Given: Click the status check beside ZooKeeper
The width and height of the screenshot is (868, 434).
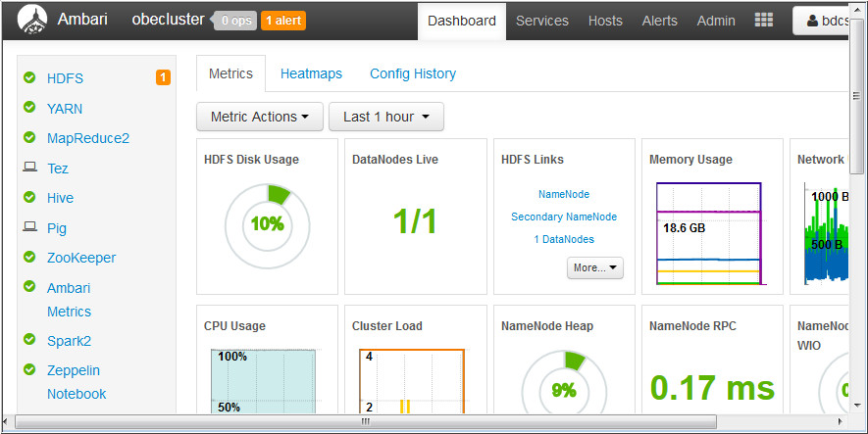Looking at the screenshot, I should pos(29,257).
